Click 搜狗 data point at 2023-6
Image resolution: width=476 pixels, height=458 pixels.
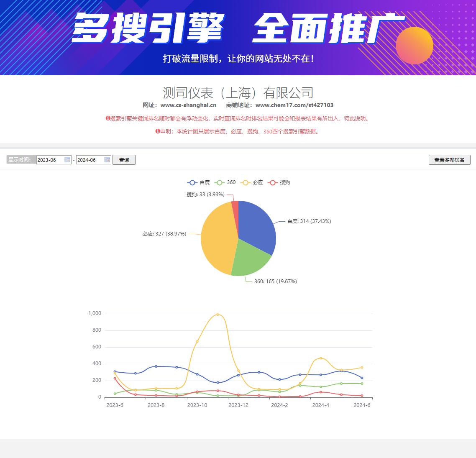coord(115,378)
